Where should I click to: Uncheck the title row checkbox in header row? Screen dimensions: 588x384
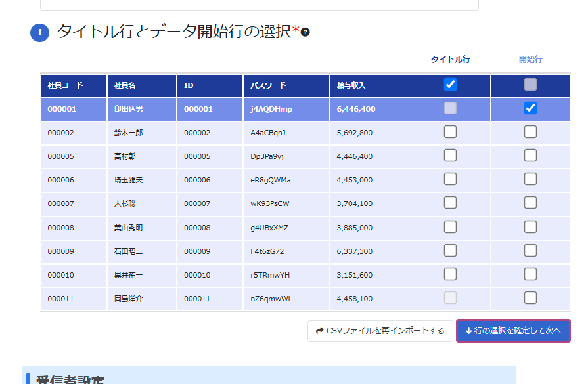450,85
